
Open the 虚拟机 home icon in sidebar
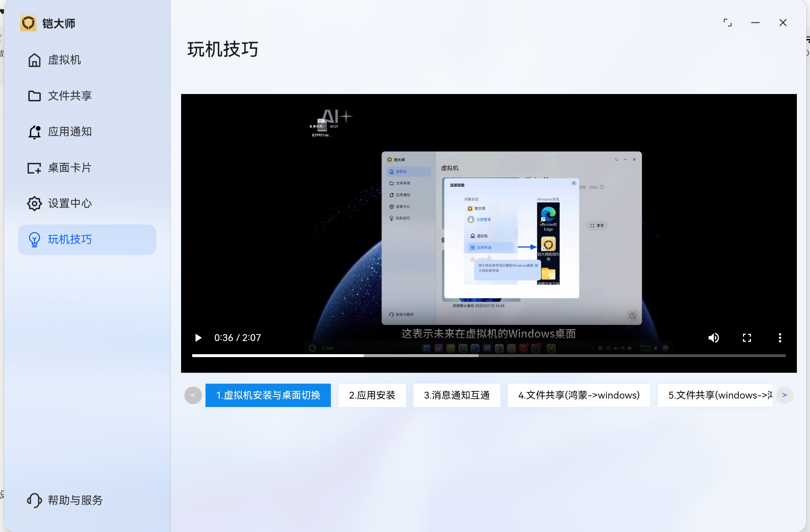pos(34,60)
